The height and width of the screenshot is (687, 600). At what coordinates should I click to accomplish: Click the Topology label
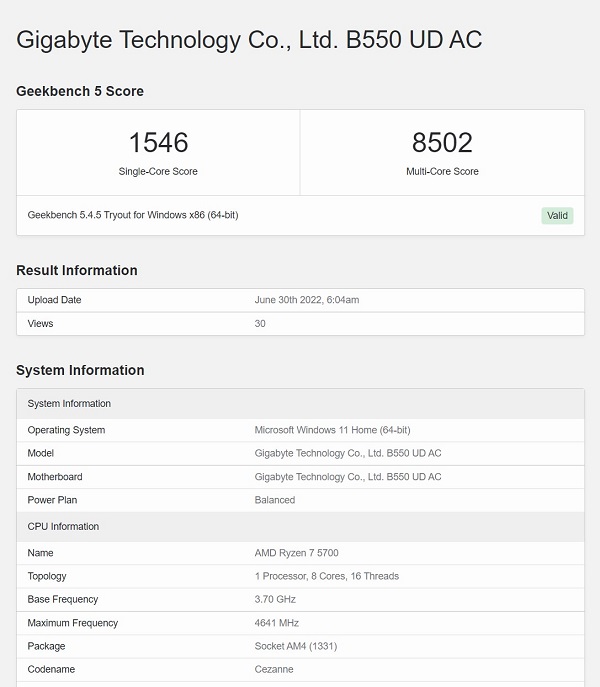click(x=47, y=577)
